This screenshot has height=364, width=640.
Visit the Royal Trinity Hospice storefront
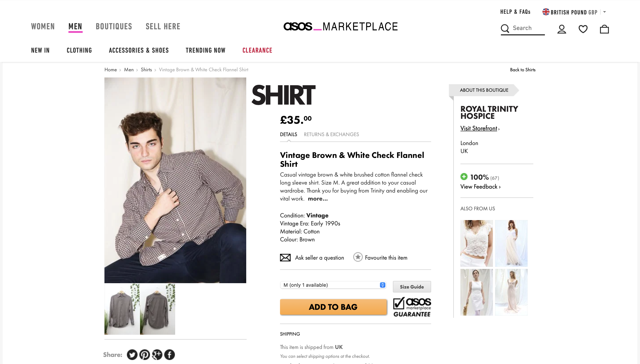(x=479, y=129)
